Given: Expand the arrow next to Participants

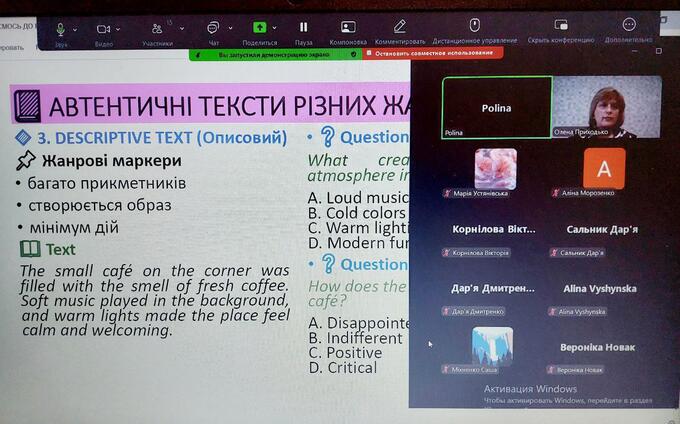Looking at the screenshot, I should tap(181, 30).
